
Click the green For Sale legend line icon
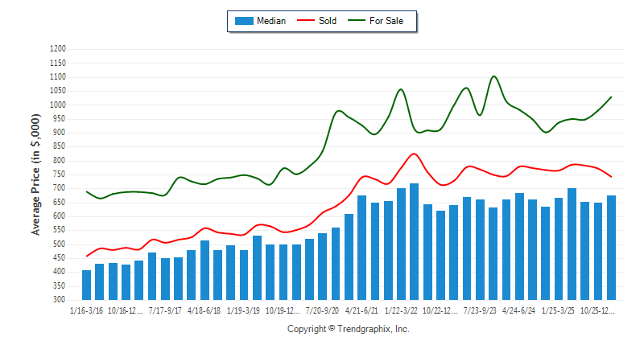(357, 21)
